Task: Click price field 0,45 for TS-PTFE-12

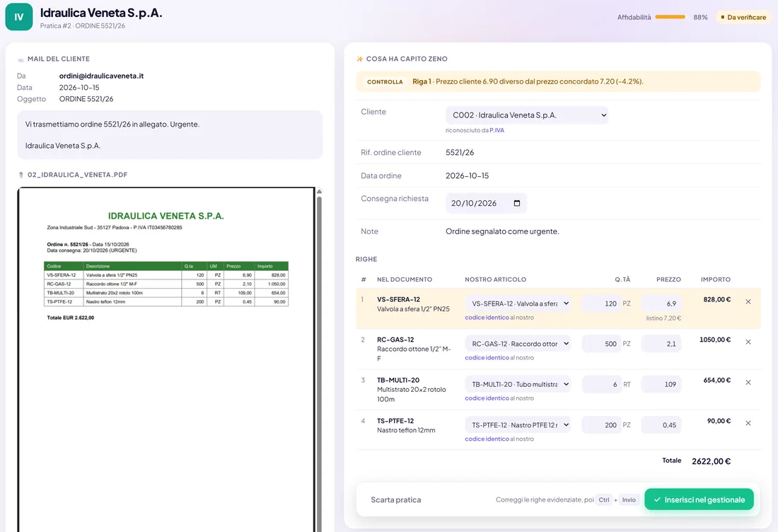Action: coord(661,425)
